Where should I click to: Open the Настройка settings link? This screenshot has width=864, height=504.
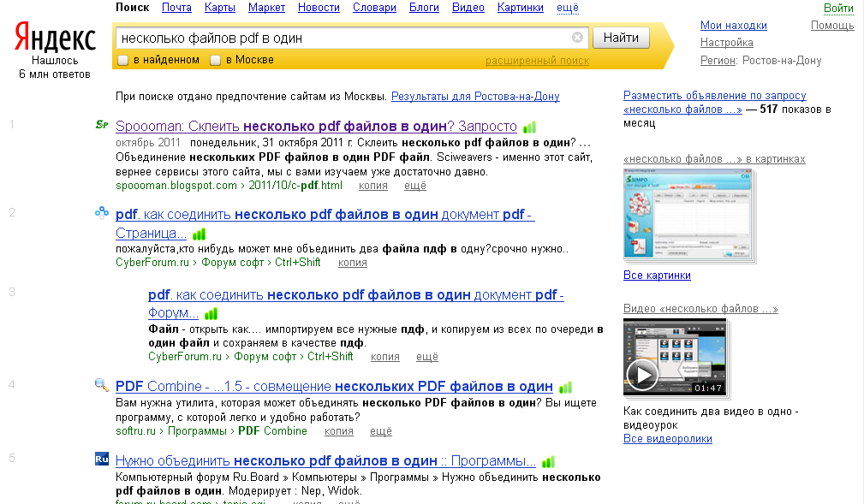point(727,43)
